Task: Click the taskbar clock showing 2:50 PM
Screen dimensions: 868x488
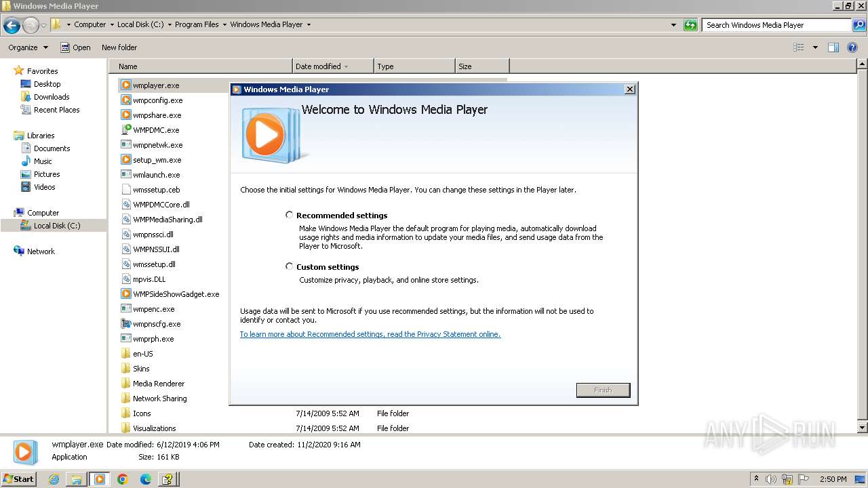Action: tap(833, 479)
